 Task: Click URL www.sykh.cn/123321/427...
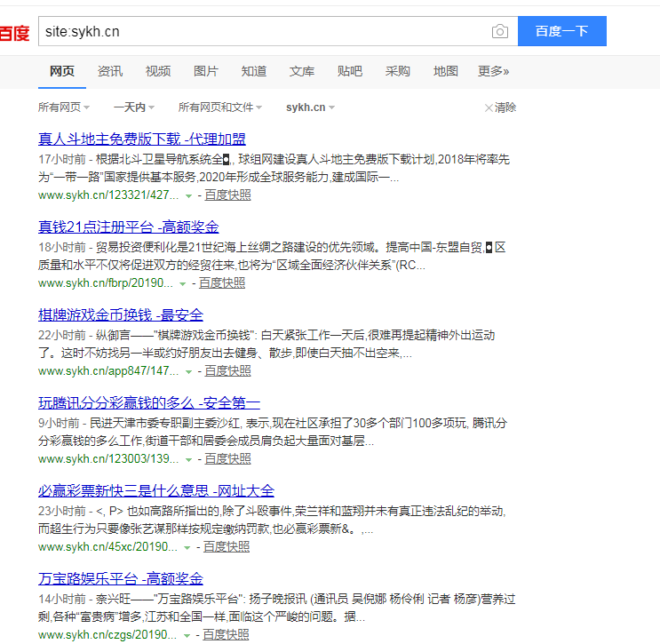[x=108, y=195]
